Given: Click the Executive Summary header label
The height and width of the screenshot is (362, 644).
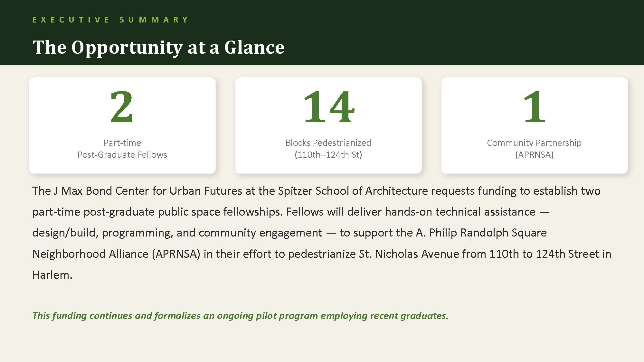Looking at the screenshot, I should [110, 20].
